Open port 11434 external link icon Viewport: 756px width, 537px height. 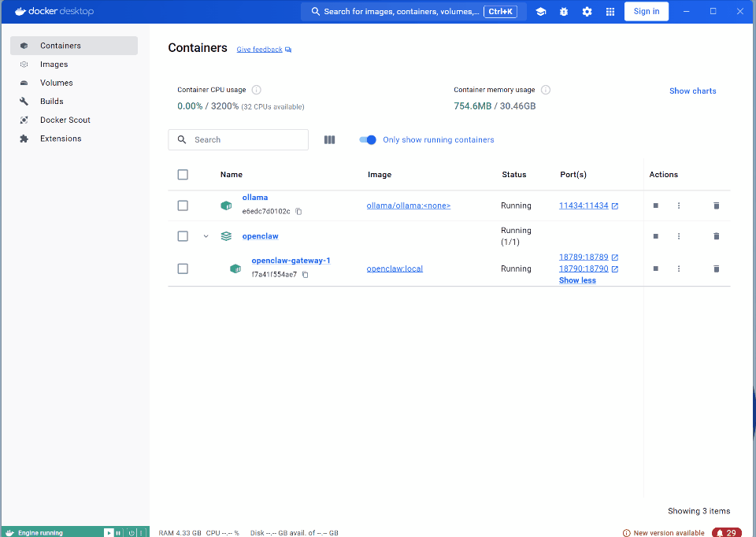[615, 206]
